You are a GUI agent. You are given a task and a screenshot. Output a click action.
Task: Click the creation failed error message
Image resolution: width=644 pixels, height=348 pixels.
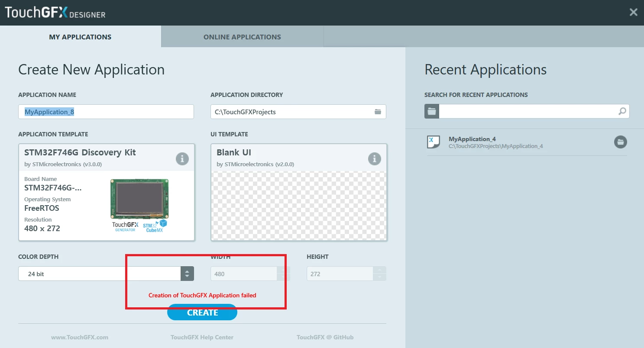tap(202, 295)
